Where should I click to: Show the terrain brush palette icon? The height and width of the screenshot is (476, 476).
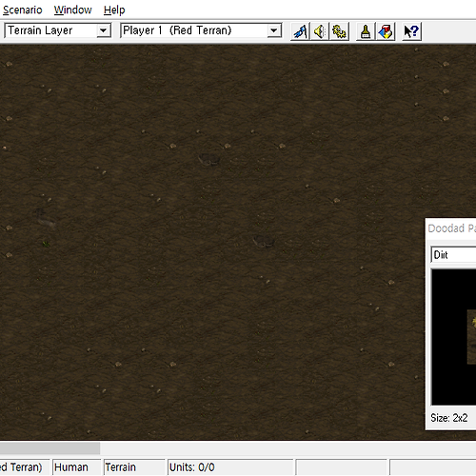(366, 31)
